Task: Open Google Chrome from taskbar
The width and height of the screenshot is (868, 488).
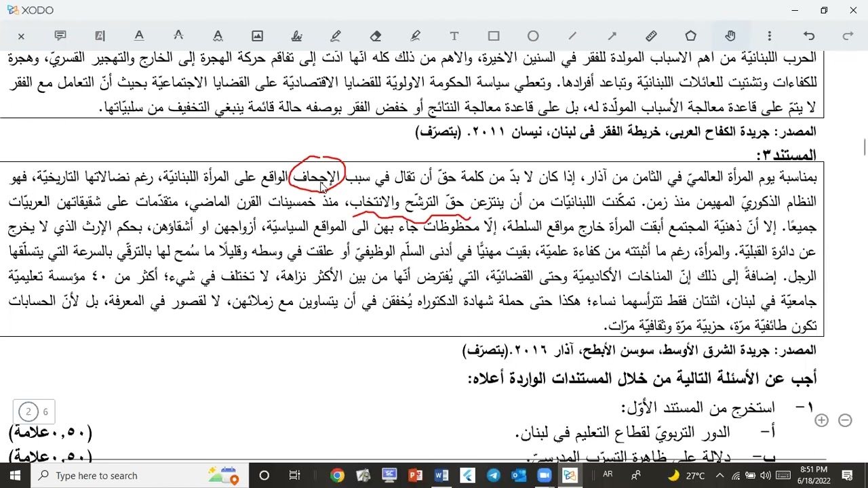Action: [337, 476]
